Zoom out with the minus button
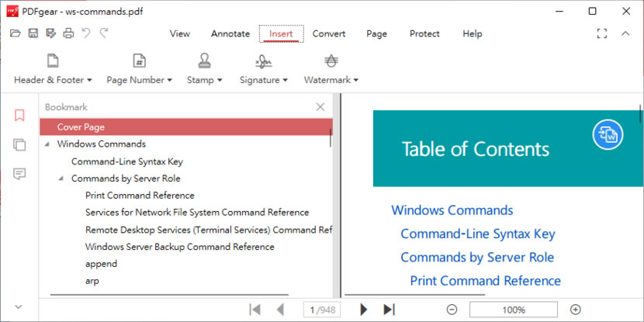Viewport: 644px width, 322px height. [x=452, y=310]
